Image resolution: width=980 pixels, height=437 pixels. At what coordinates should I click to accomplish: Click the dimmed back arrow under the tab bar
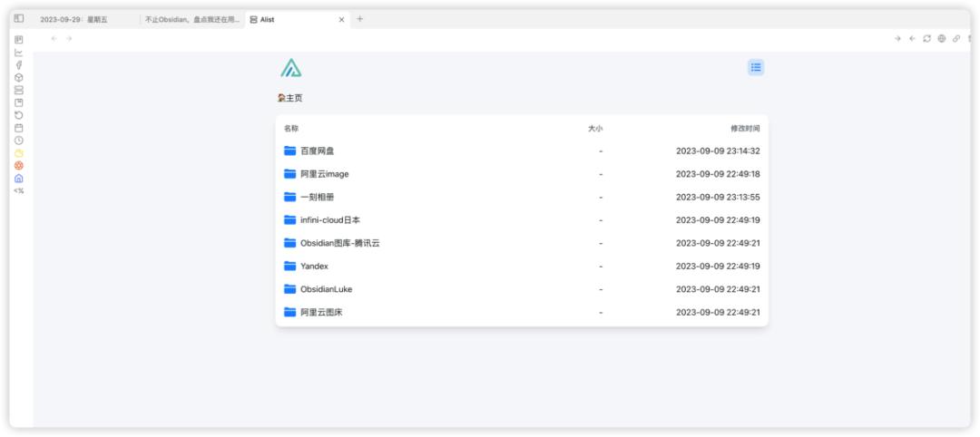click(x=54, y=39)
